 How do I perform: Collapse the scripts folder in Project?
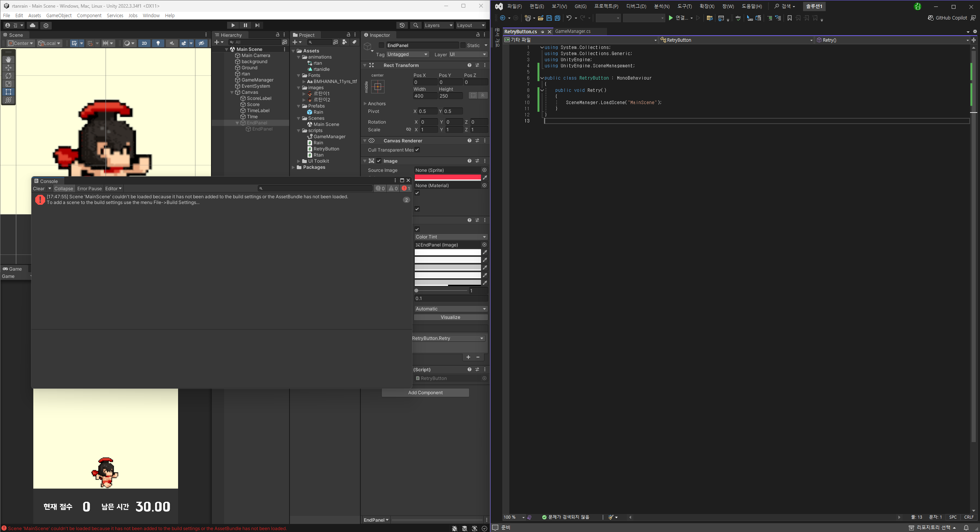299,131
